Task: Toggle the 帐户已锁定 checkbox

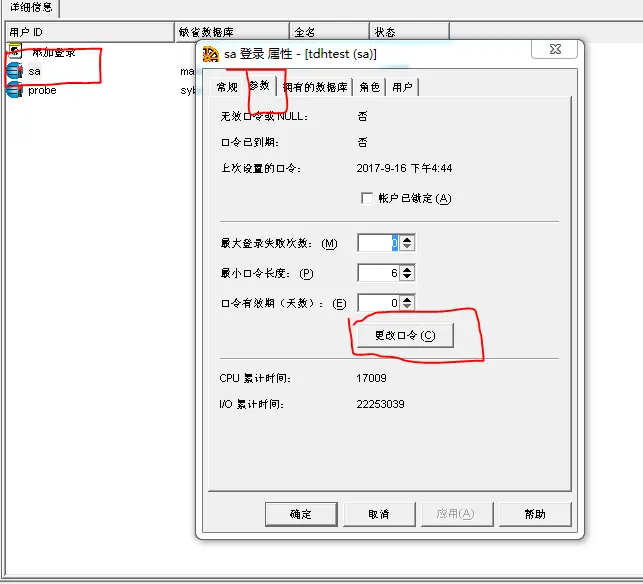Action: (367, 198)
